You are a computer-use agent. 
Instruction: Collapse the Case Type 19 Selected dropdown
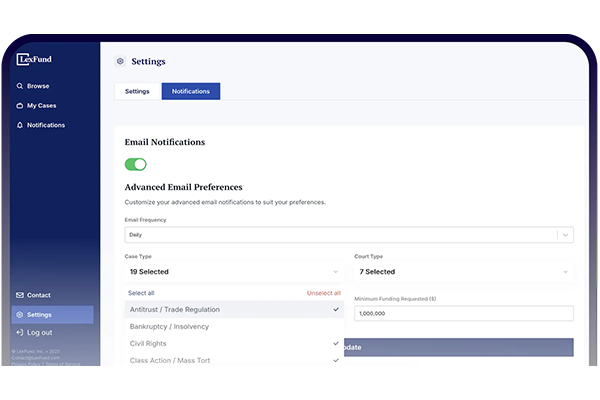click(234, 272)
